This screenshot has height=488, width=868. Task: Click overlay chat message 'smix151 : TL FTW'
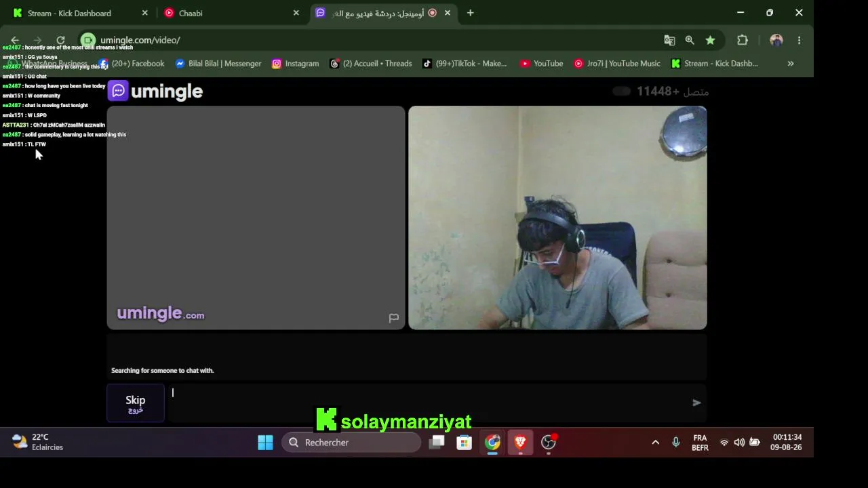pyautogui.click(x=24, y=144)
